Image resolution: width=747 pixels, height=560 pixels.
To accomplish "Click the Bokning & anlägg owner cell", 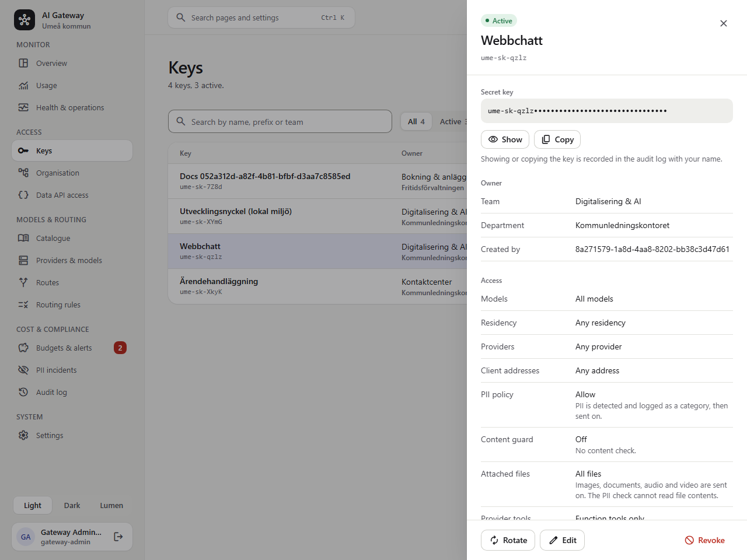I will pos(434,181).
